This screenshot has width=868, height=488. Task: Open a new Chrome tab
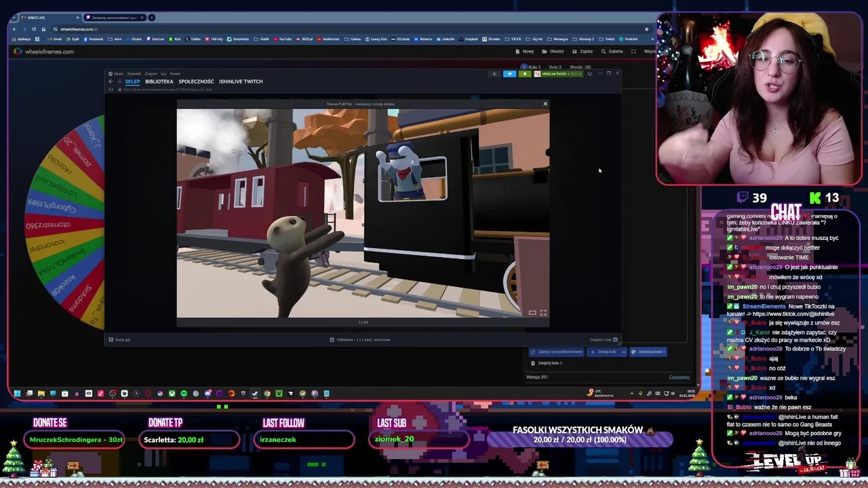click(x=152, y=18)
